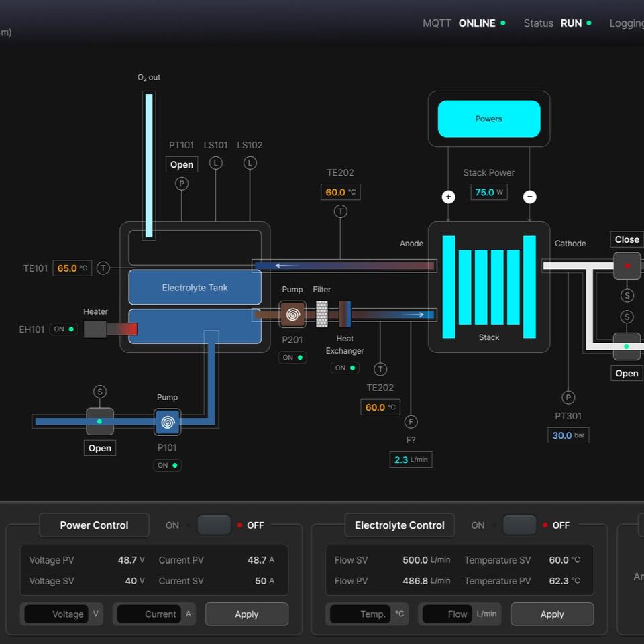Click Apply in Power Control panel
644x644 pixels.
click(x=246, y=614)
